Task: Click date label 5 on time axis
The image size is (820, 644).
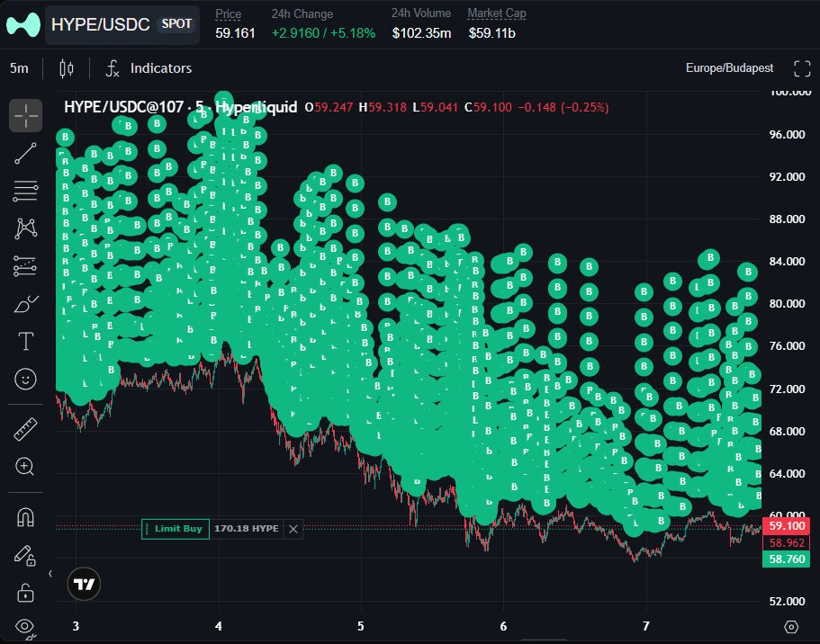Action: coord(360,626)
